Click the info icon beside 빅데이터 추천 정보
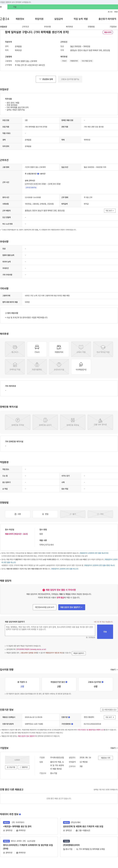The height and width of the screenshot is (868, 118). [20, 814]
